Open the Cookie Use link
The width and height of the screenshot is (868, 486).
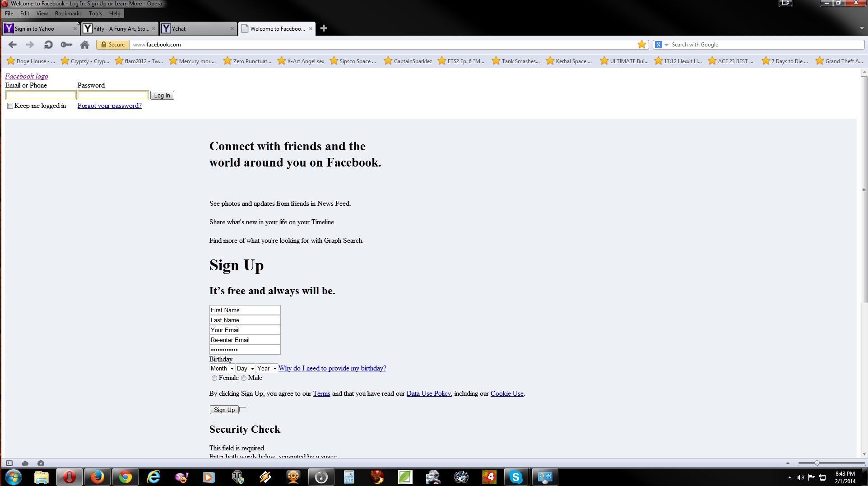(x=507, y=393)
